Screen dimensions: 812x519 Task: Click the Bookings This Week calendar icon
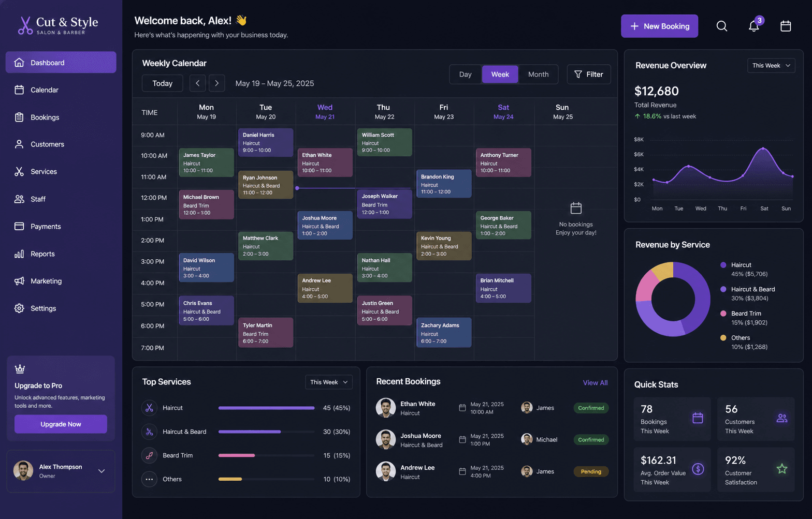(x=698, y=418)
